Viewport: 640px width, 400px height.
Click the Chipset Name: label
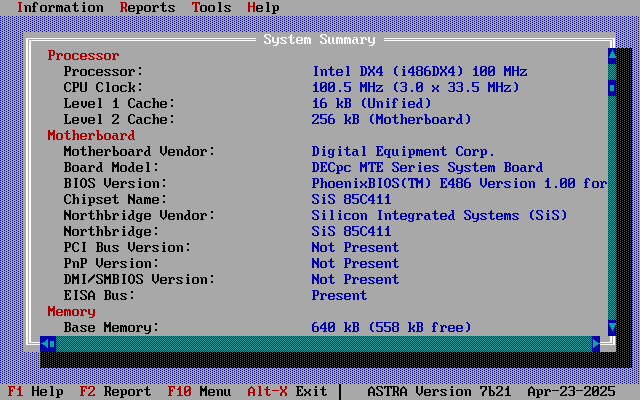115,199
